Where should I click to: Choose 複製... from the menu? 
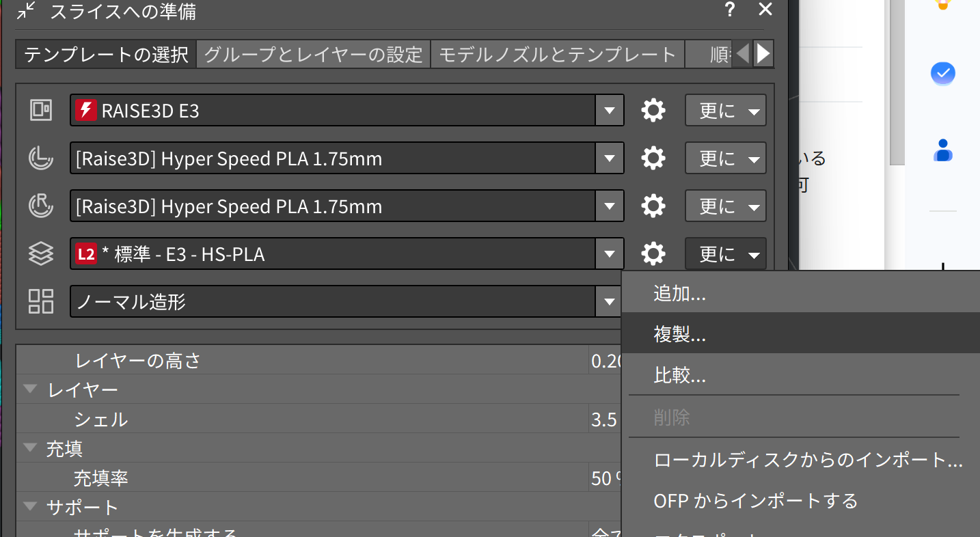[x=801, y=333]
